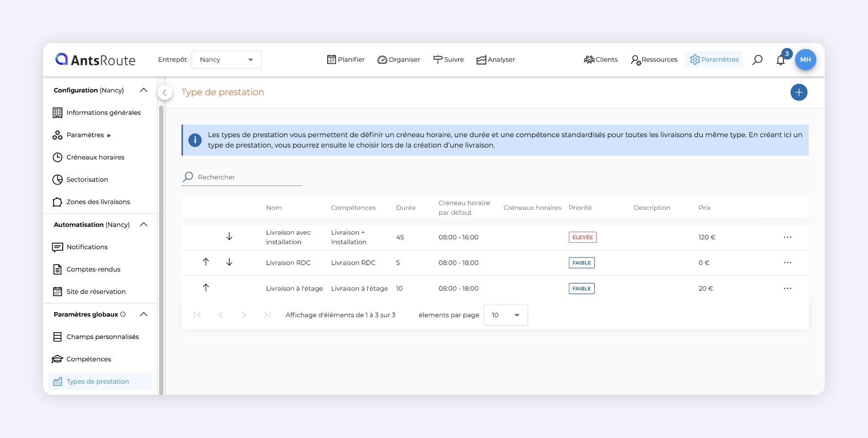The height and width of the screenshot is (438, 868).
Task: Open Suivre tracking view
Action: pyautogui.click(x=448, y=59)
